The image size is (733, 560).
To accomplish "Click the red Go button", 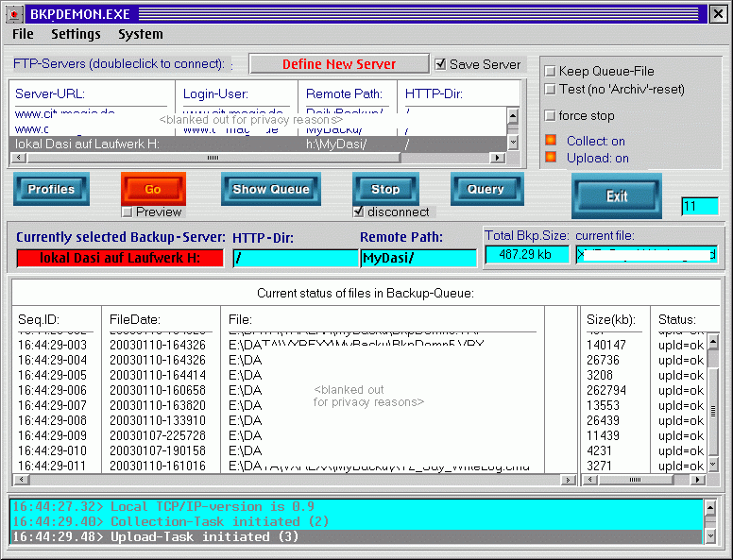I will tap(153, 189).
